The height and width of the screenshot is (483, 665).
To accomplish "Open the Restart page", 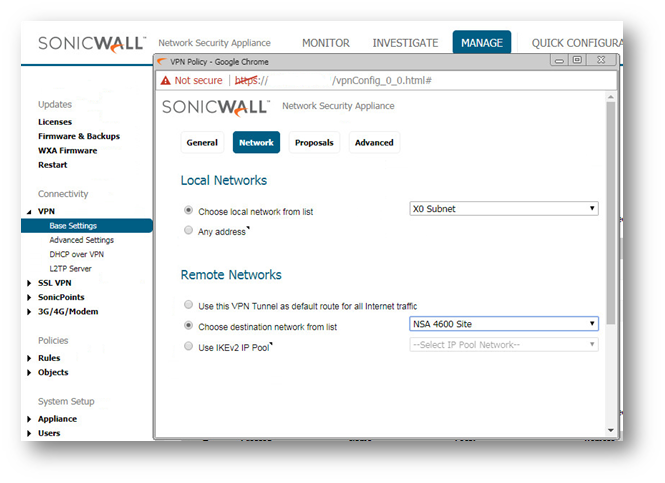I will (x=53, y=165).
